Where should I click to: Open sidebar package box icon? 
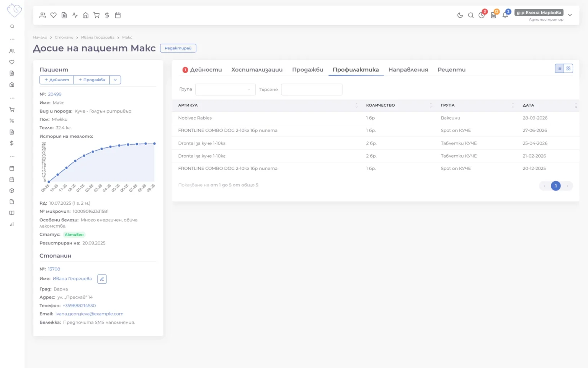(x=12, y=191)
